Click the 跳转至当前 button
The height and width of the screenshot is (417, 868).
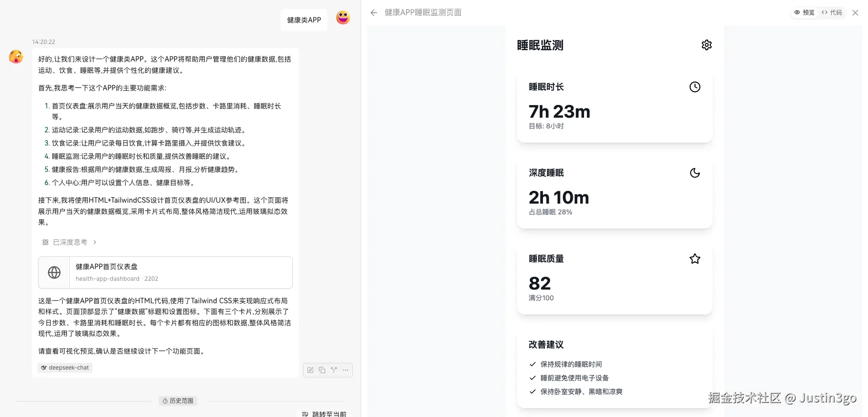click(324, 414)
